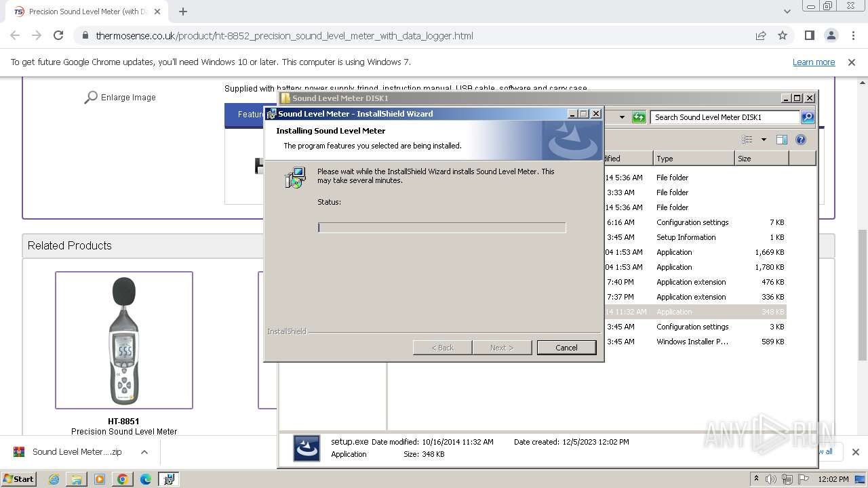
Task: Select the Windows Installer P... 589 KB row
Action: click(695, 342)
